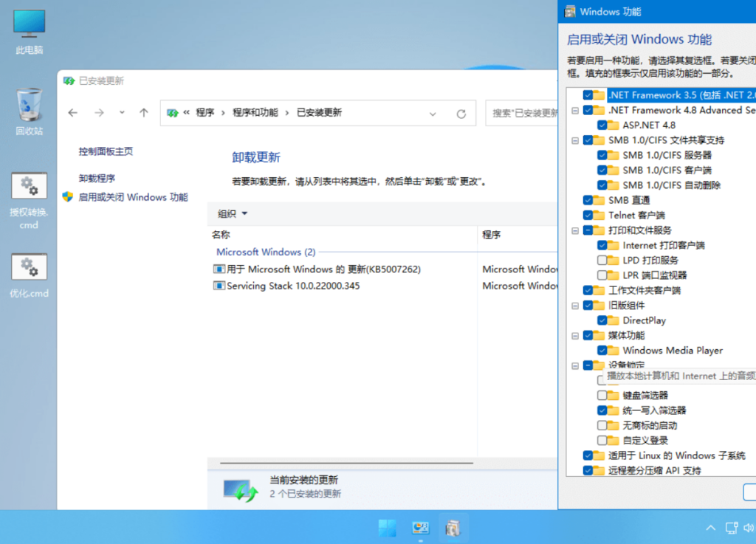Sort by 程序 column header
Image resolution: width=756 pixels, height=544 pixels.
491,235
